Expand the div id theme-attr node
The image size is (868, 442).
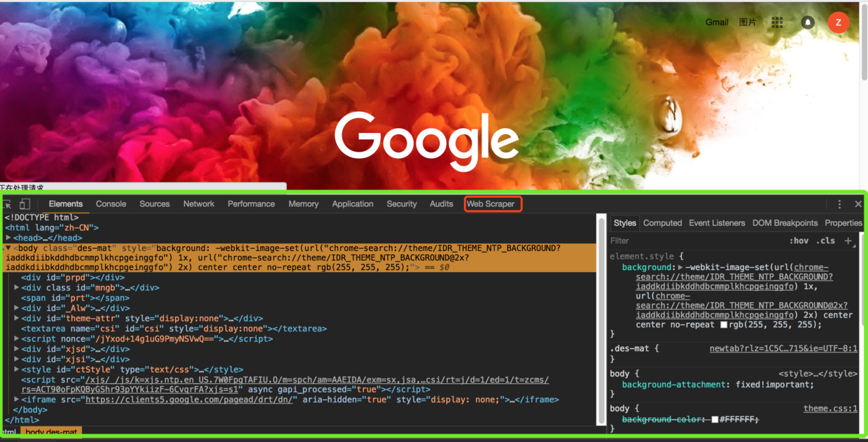tap(17, 318)
